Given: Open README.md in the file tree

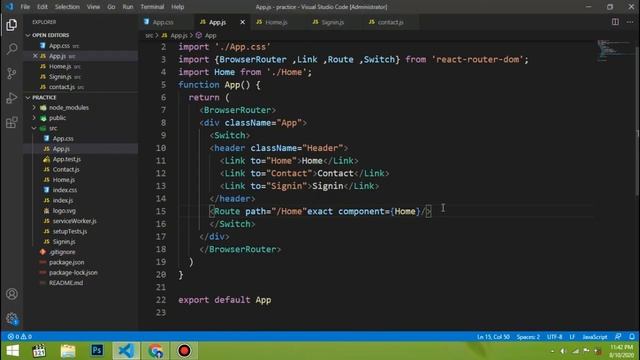Looking at the screenshot, I should [x=66, y=283].
